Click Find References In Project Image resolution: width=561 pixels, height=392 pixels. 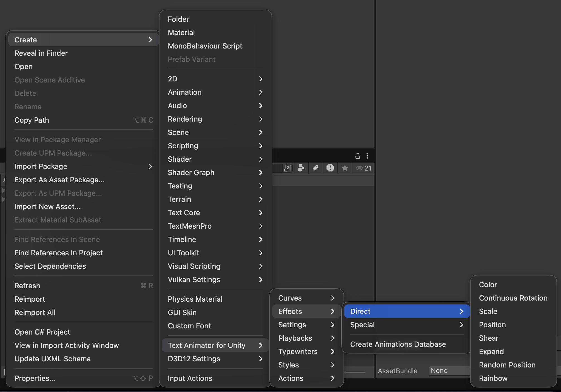[x=59, y=253]
